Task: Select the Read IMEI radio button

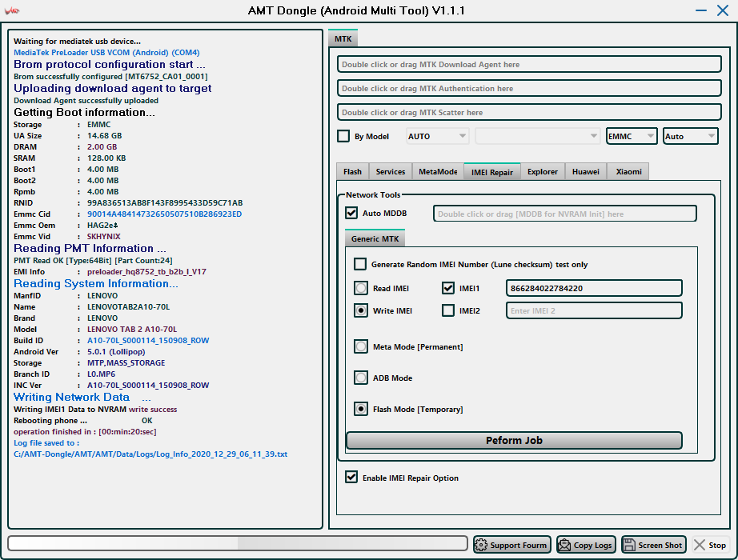Action: click(361, 288)
